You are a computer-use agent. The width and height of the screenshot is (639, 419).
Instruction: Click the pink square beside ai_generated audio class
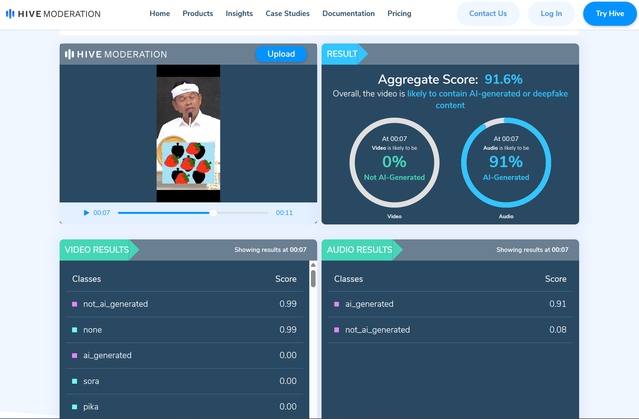pos(336,304)
